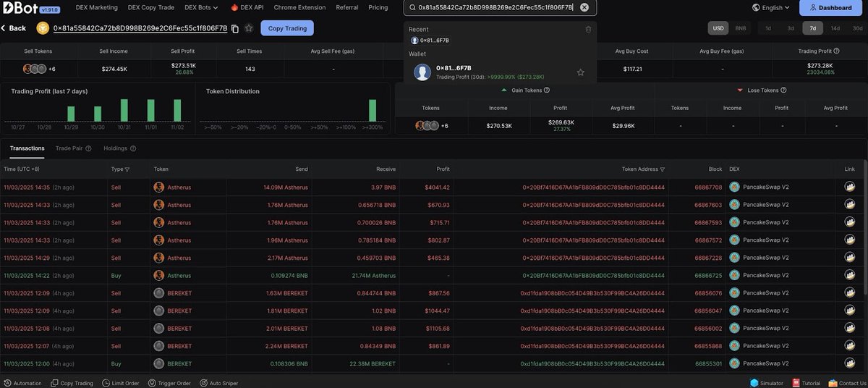Open the full wallet address link

coord(140,28)
